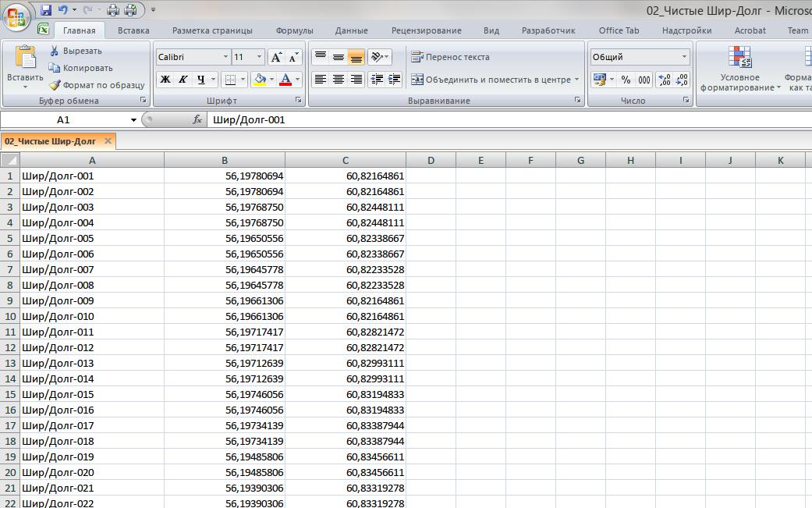
Task: Select cell B3 containing 56,19768750
Action: (x=225, y=207)
